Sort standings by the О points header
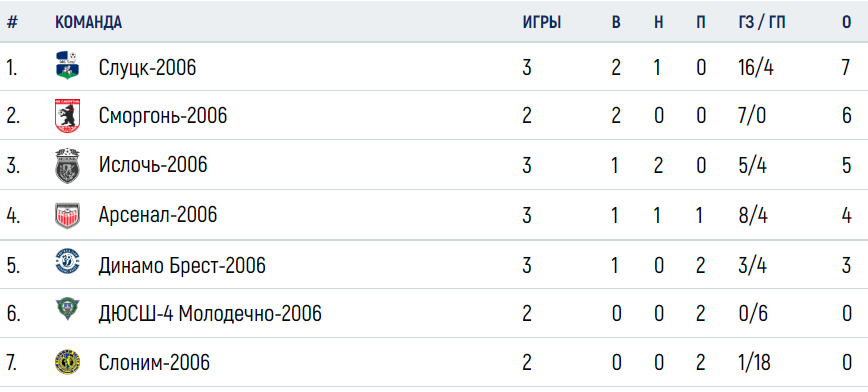Viewport: 868px width, 392px height. click(x=846, y=22)
